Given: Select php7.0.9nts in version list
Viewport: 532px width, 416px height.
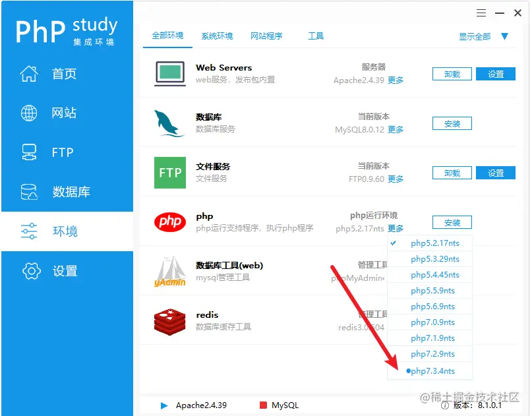Looking at the screenshot, I should point(430,322).
